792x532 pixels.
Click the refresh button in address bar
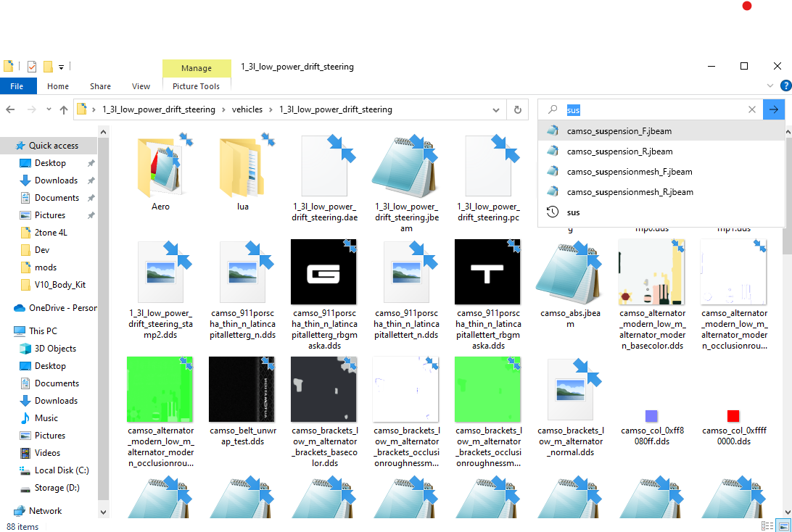tap(518, 109)
